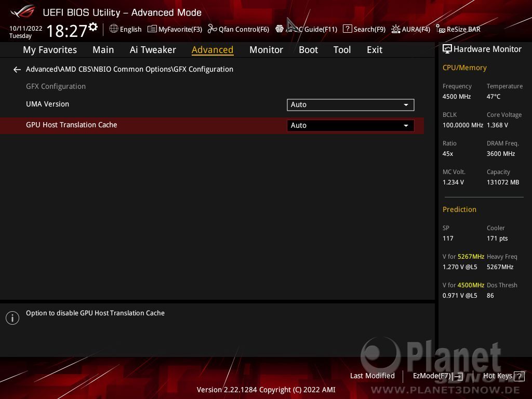
Task: Click the GPU Host Translation Cache dropdown arrow
Action: point(406,126)
